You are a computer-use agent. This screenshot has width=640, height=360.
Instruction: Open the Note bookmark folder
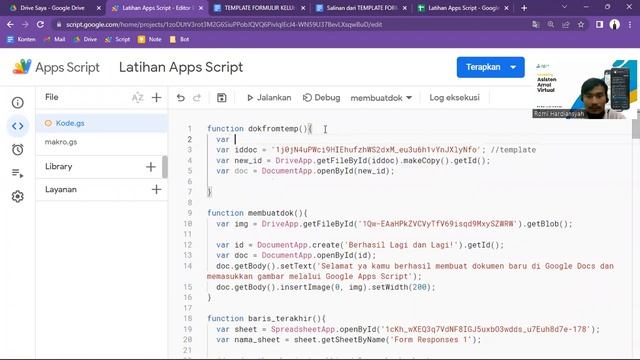pos(150,39)
